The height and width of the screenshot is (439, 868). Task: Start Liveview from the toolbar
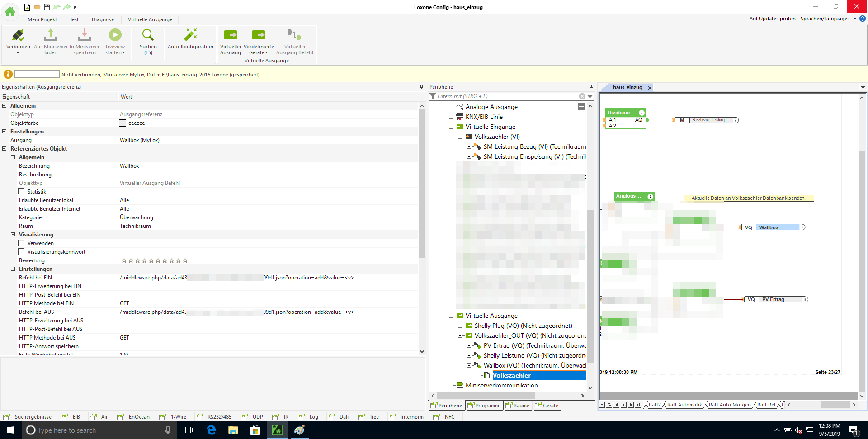tap(115, 36)
